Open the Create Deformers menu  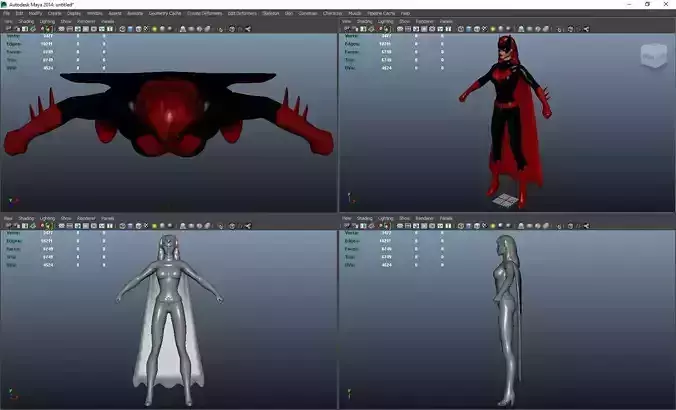pyautogui.click(x=204, y=13)
